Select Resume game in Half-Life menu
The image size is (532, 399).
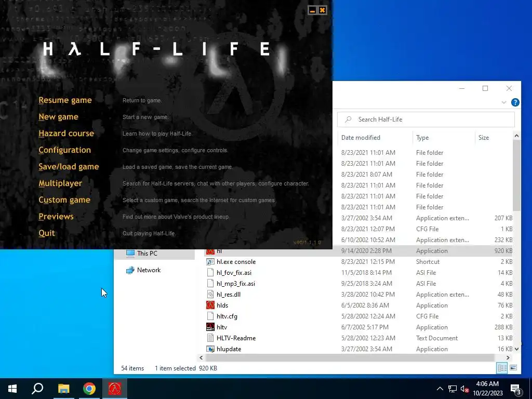tap(65, 100)
